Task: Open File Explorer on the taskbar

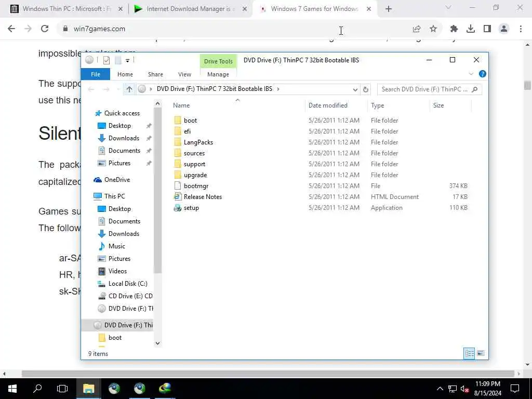Action: (88, 389)
